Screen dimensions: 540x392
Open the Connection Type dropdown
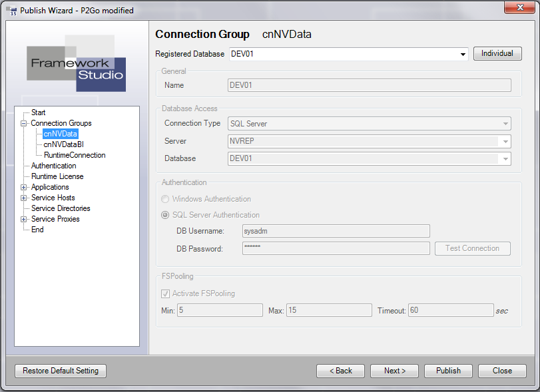(505, 124)
